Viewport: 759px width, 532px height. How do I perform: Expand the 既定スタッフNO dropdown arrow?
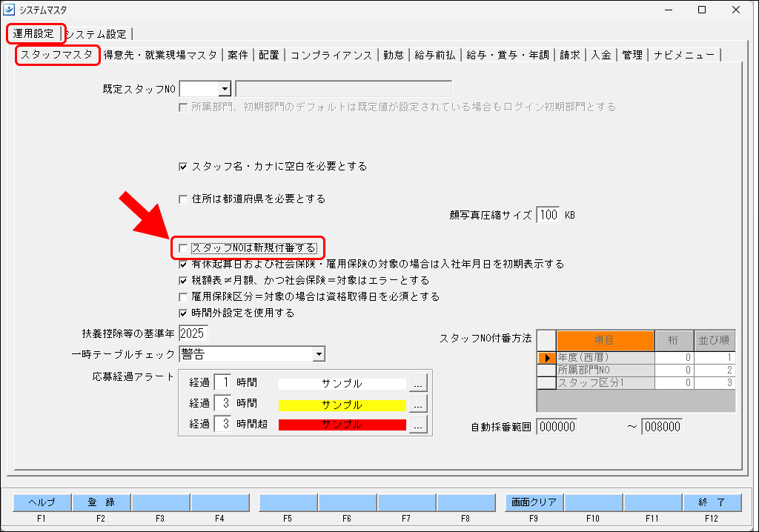click(x=224, y=89)
